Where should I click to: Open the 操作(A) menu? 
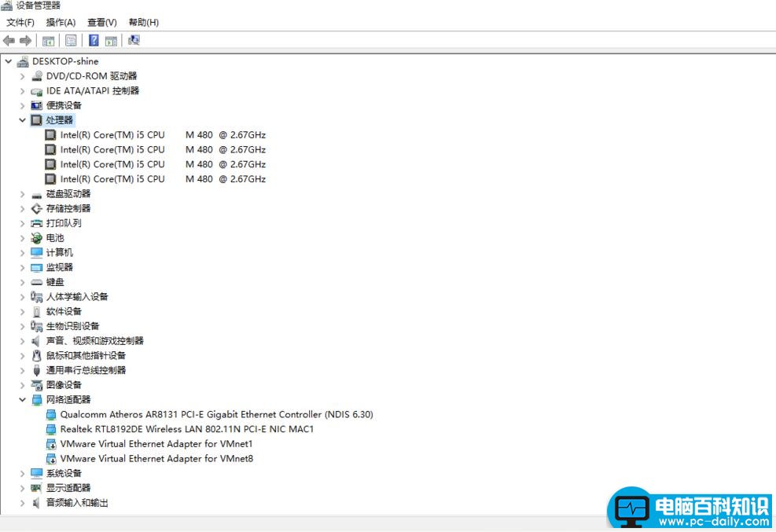pos(61,23)
